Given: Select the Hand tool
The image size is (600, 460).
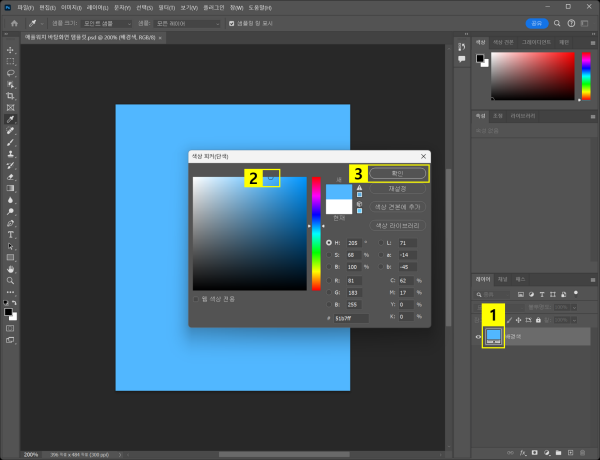Looking at the screenshot, I should (x=10, y=269).
